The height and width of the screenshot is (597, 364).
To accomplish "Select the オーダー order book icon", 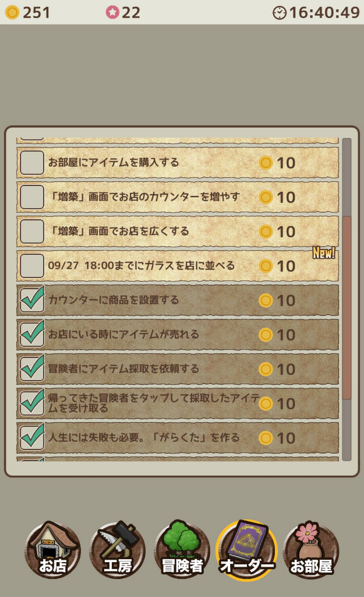I will click(246, 549).
